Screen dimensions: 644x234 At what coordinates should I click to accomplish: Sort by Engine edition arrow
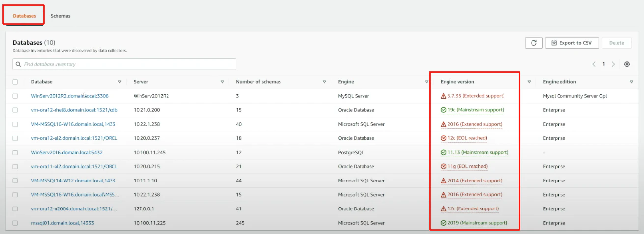(x=631, y=82)
